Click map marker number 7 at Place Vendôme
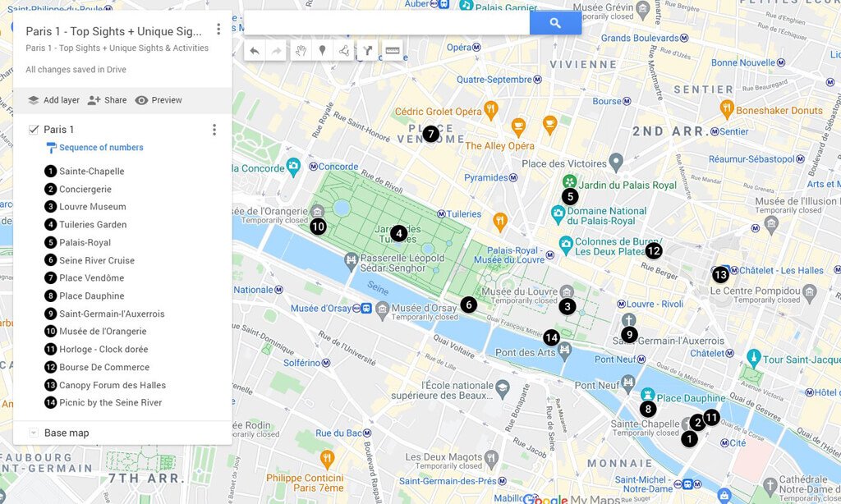Image resolution: width=841 pixels, height=504 pixels. 431,134
